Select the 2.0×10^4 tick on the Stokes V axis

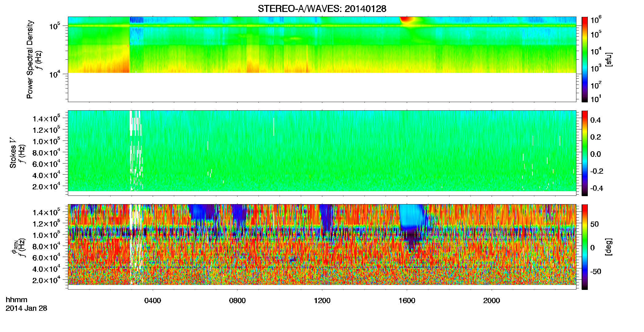[46, 186]
